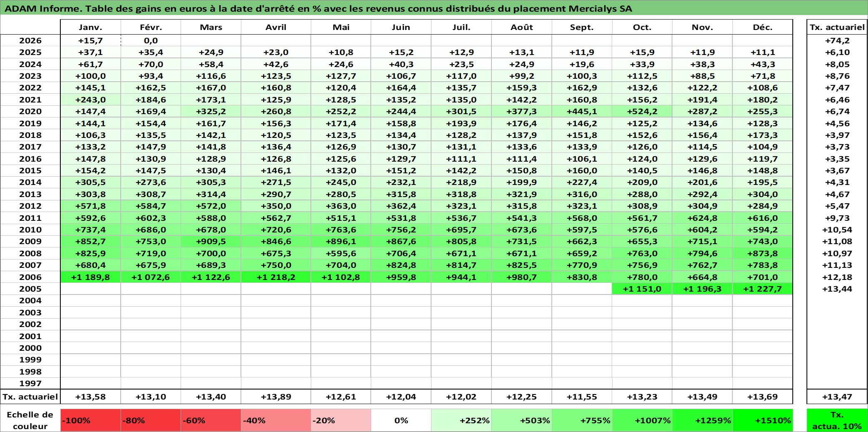Viewport: 868px width, 432px height.
Task: Select the -20% pale pink swatch
Action: pyautogui.click(x=341, y=420)
